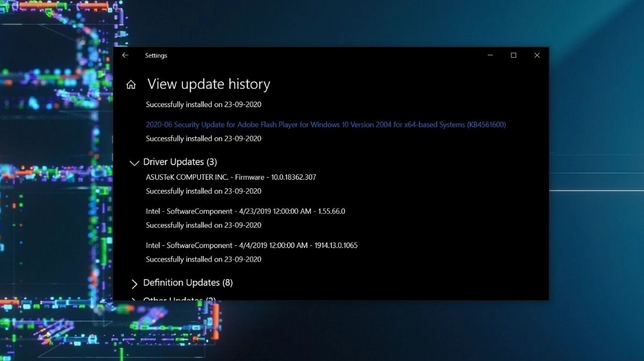Collapse the Driver Updates section chevron
Screen dimensions: 644x361
(x=134, y=163)
